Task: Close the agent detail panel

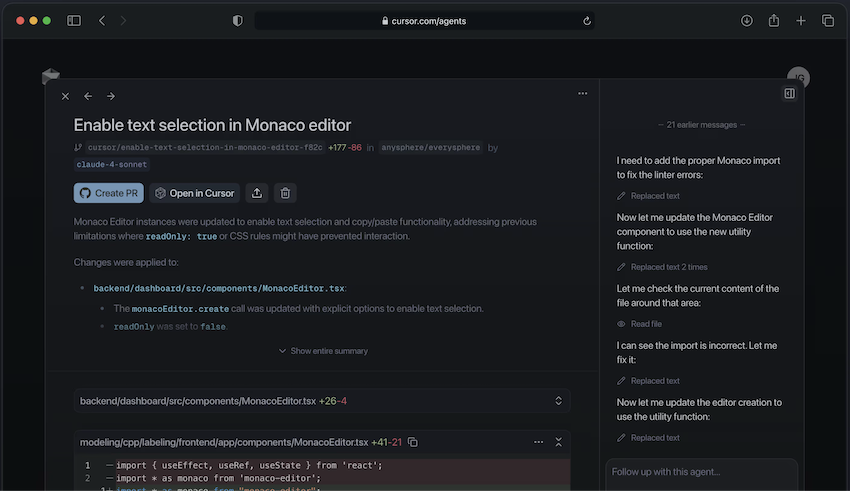Action: tap(65, 96)
